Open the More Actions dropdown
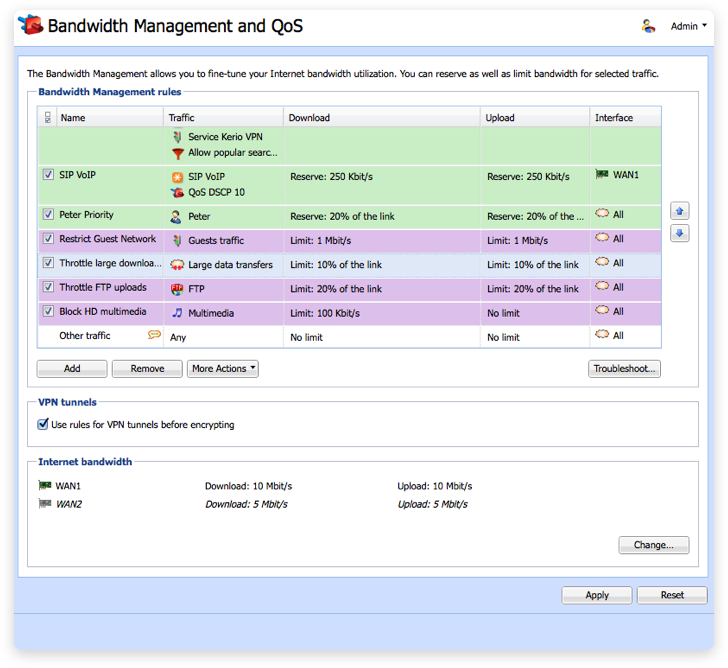728x668 pixels. 223,369
